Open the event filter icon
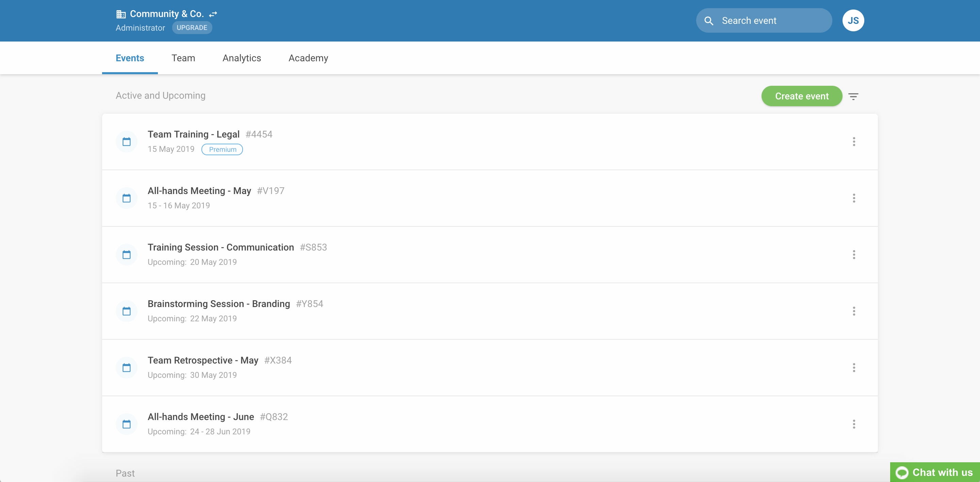Viewport: 980px width, 482px height. [x=853, y=96]
